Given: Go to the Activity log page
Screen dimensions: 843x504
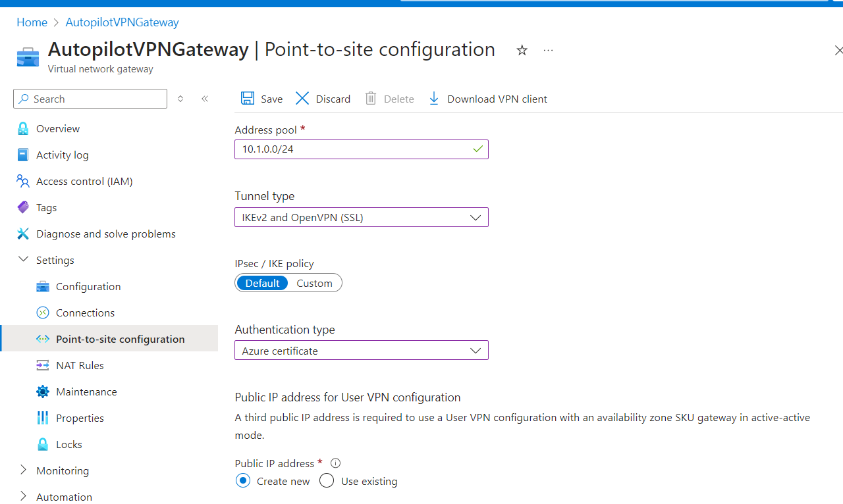Looking at the screenshot, I should pyautogui.click(x=62, y=155).
